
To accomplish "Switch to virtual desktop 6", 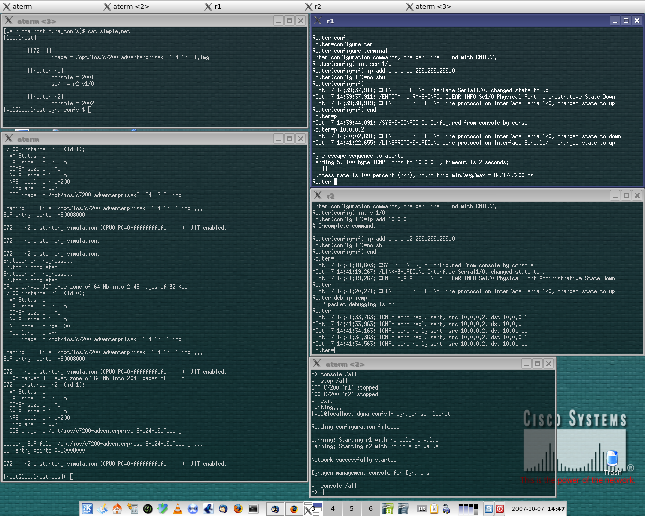I will (x=371, y=509).
